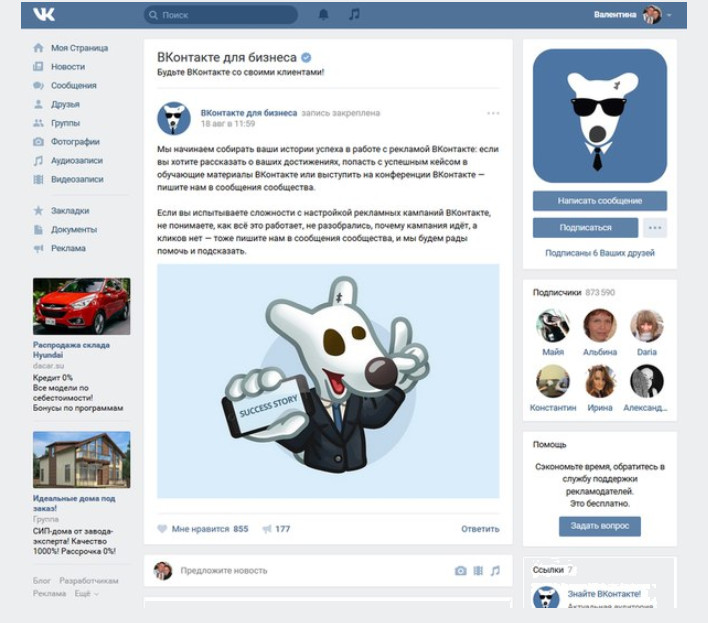The width and height of the screenshot is (708, 623).
Task: Open subscriber Константин's profile picture
Action: click(x=553, y=381)
